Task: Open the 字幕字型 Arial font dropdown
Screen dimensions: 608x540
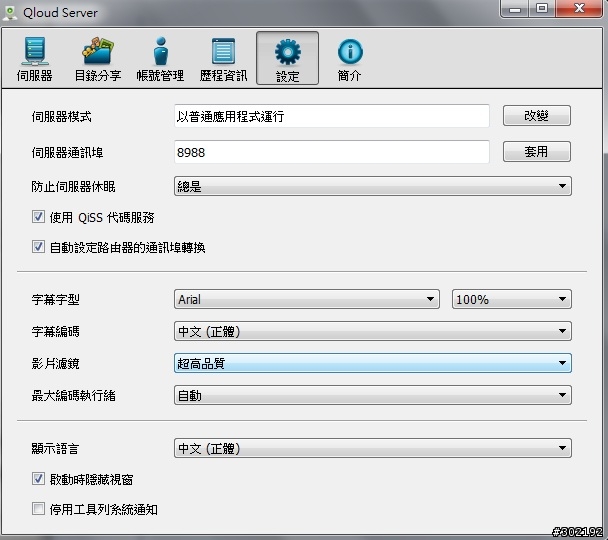Action: [307, 299]
